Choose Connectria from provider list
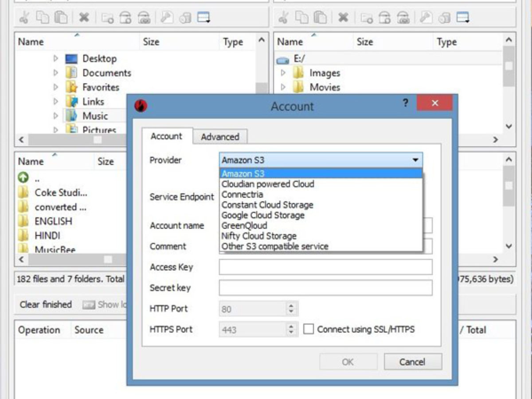The height and width of the screenshot is (399, 532). (321, 194)
